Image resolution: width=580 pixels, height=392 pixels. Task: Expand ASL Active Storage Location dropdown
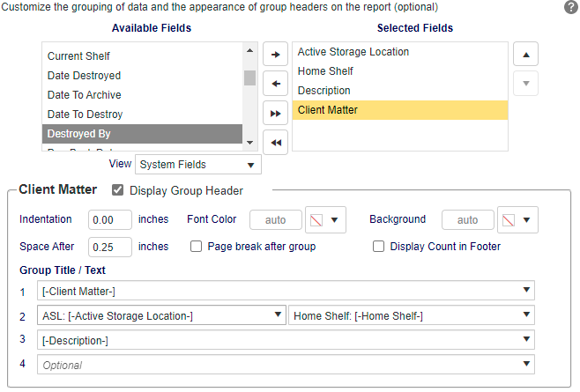point(278,315)
